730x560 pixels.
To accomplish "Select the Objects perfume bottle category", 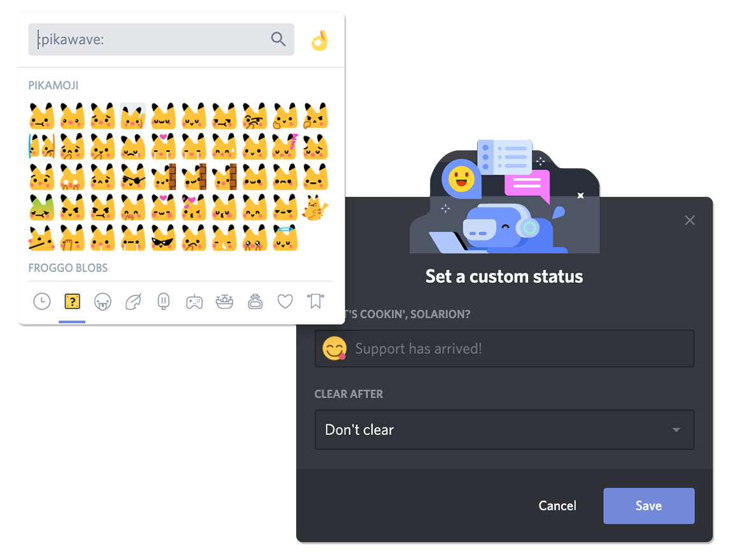I will click(254, 301).
